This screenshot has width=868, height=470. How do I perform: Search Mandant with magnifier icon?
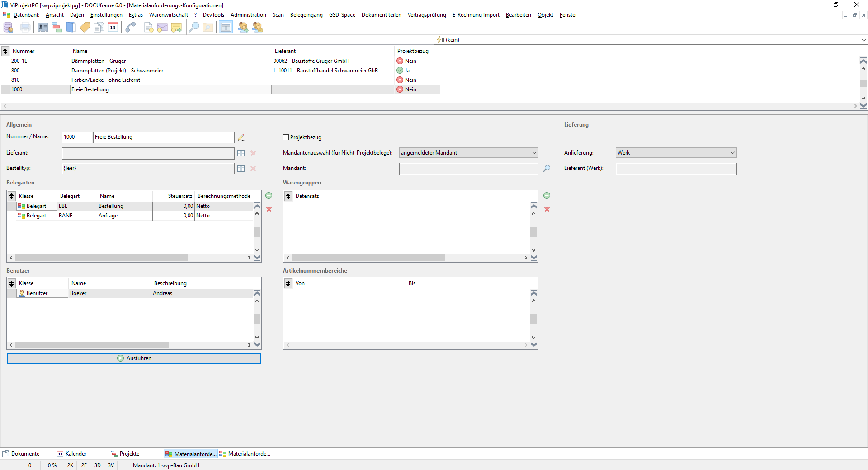click(547, 169)
